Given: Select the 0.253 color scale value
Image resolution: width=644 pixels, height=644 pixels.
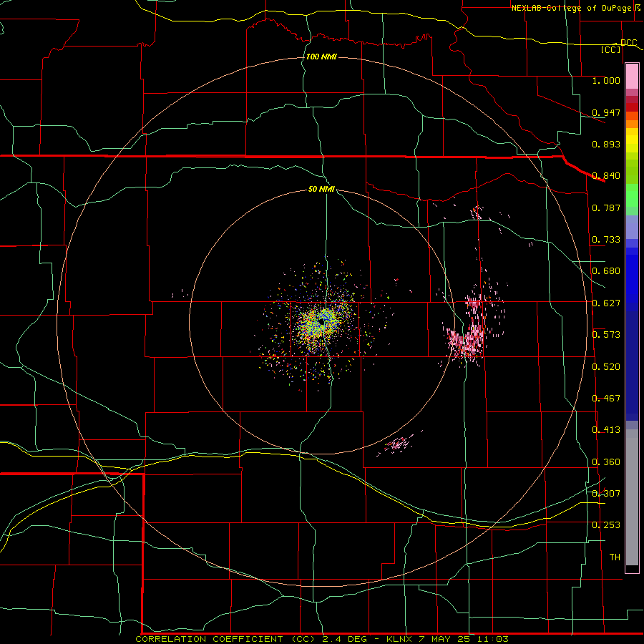Looking at the screenshot, I should (606, 525).
